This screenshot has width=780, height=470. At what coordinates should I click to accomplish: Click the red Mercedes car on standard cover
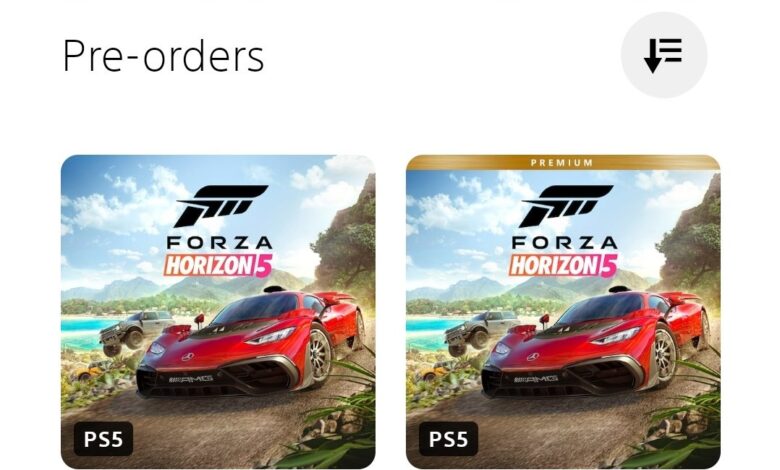[251, 345]
